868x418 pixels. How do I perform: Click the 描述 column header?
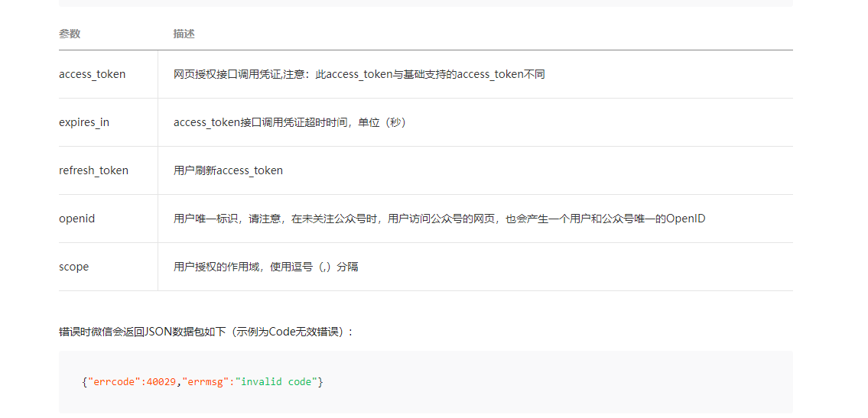tap(184, 34)
